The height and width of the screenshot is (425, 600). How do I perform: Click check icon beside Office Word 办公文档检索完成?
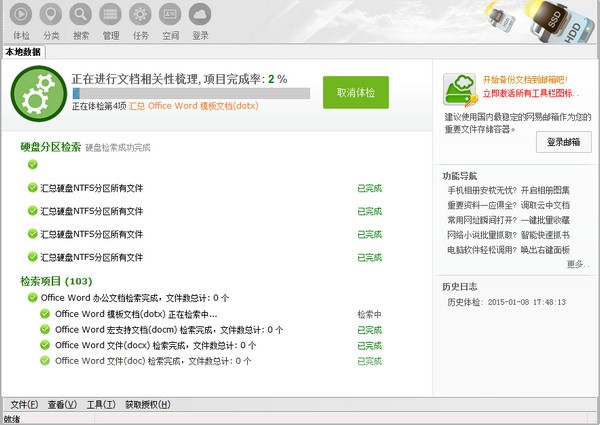tap(33, 297)
